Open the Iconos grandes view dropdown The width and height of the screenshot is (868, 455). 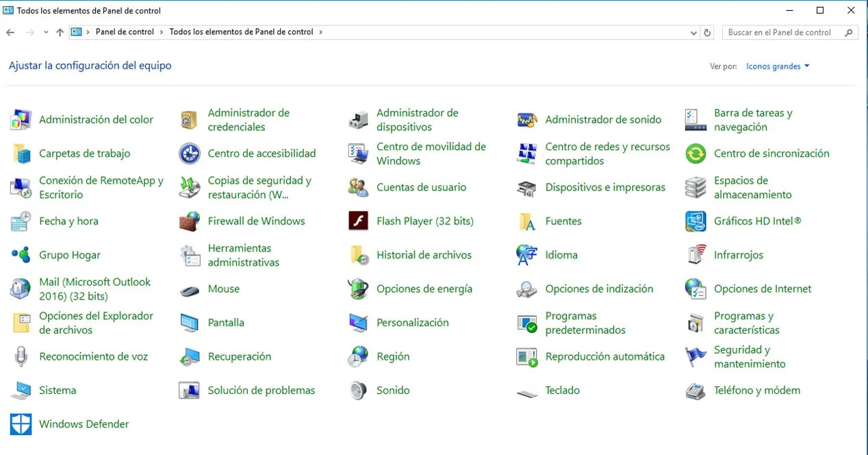[778, 66]
